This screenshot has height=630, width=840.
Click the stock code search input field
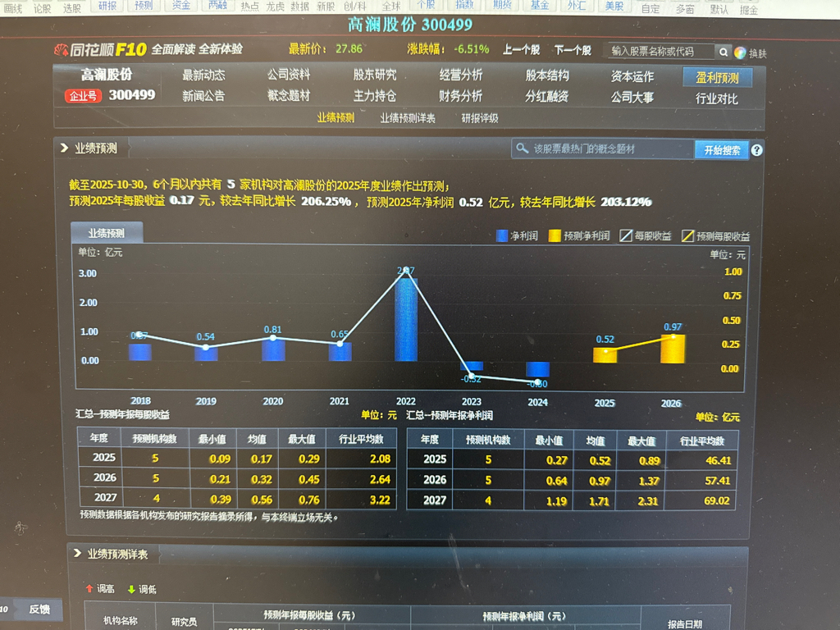[x=661, y=52]
